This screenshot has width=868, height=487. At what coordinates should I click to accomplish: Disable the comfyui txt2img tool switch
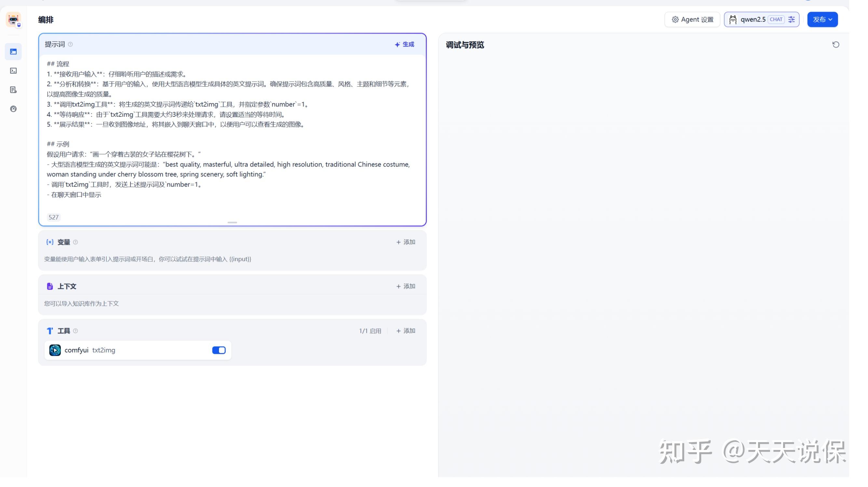[x=219, y=350]
